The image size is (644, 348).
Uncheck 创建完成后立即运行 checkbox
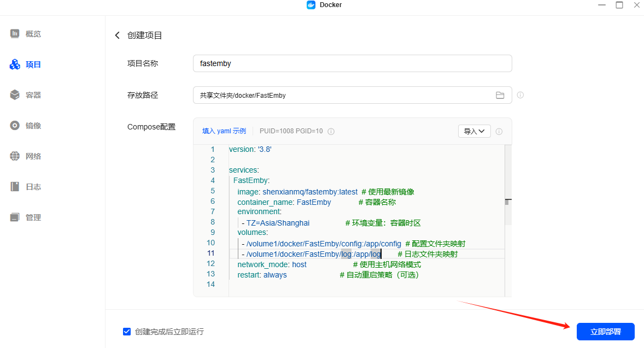click(x=127, y=332)
